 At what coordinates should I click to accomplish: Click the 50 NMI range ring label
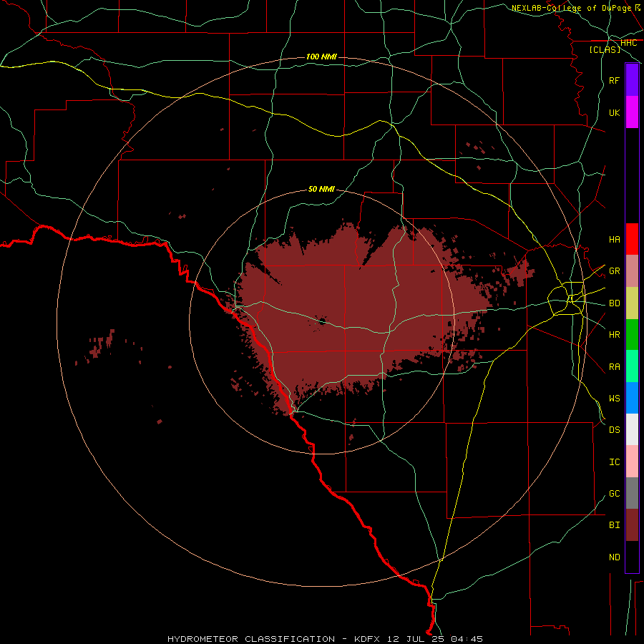pos(321,189)
